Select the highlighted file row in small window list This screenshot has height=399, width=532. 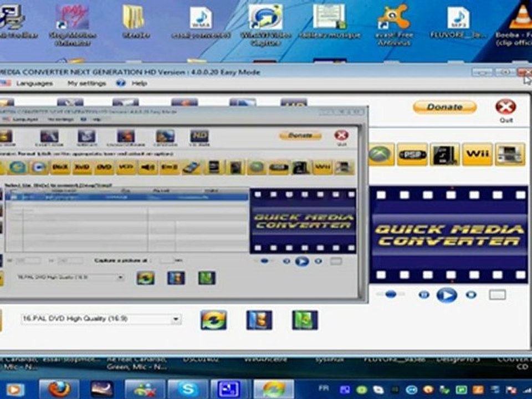click(127, 197)
